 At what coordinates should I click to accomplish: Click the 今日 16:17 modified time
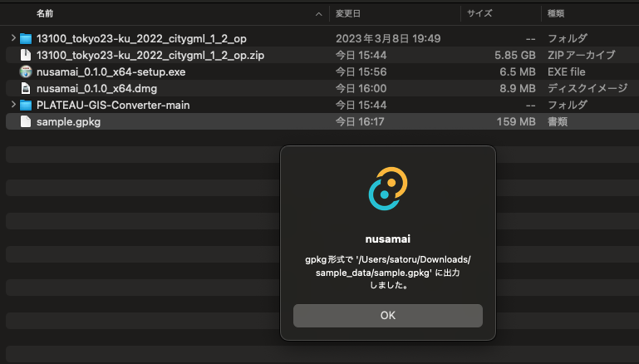point(360,121)
